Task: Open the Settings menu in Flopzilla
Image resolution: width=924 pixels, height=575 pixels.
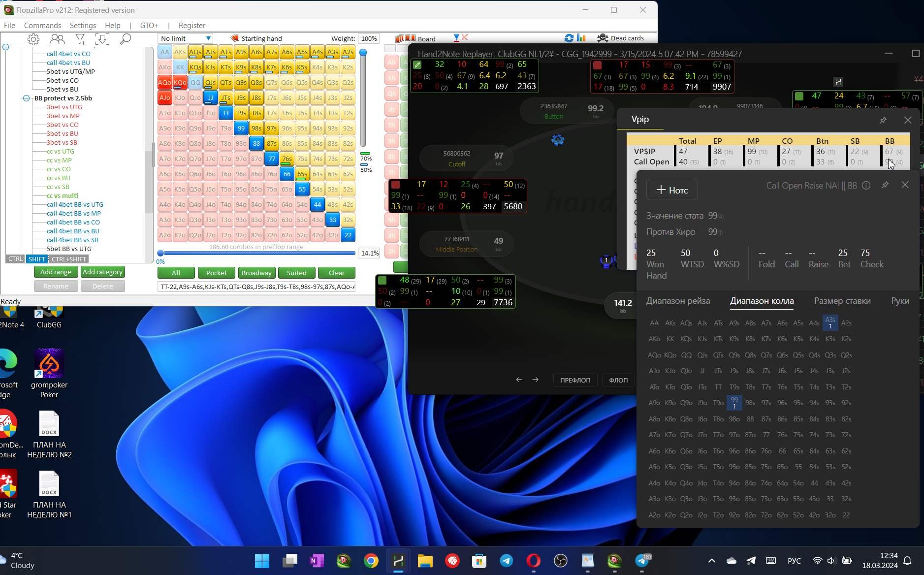Action: (83, 25)
